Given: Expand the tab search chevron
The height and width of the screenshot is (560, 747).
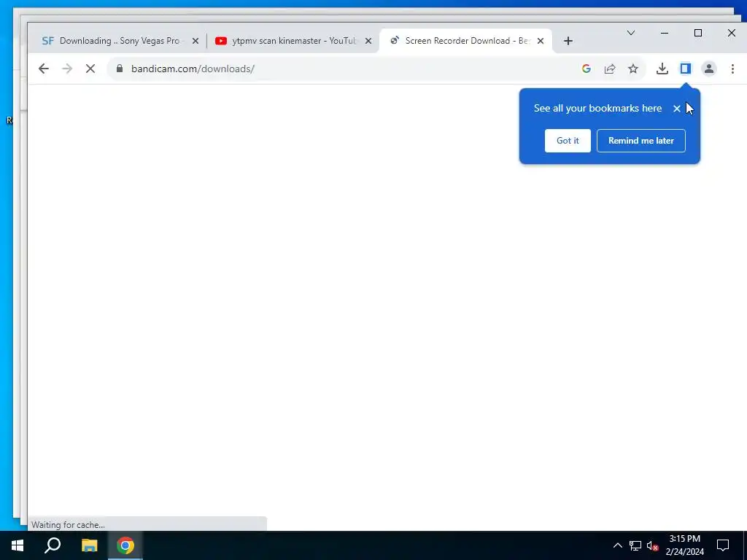Looking at the screenshot, I should [631, 33].
